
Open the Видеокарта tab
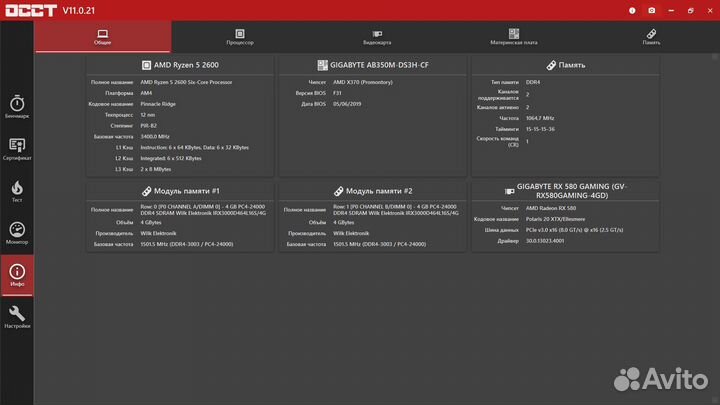(x=377, y=37)
